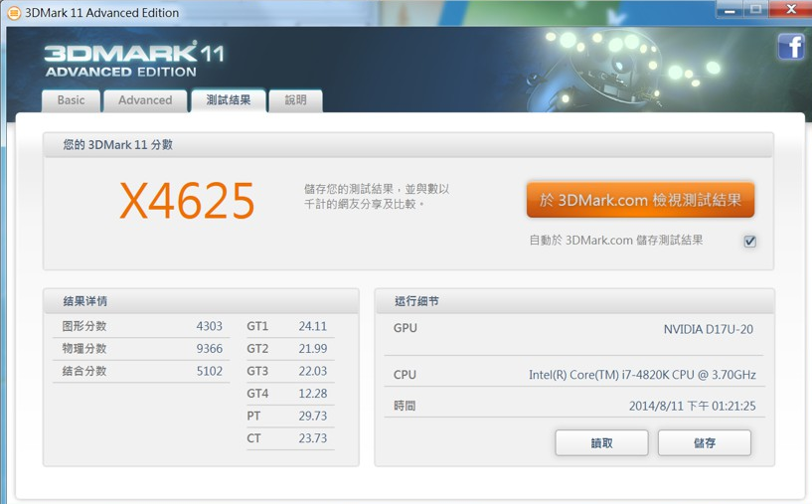Click the 结合分数 label
812x504 pixels.
click(x=83, y=371)
